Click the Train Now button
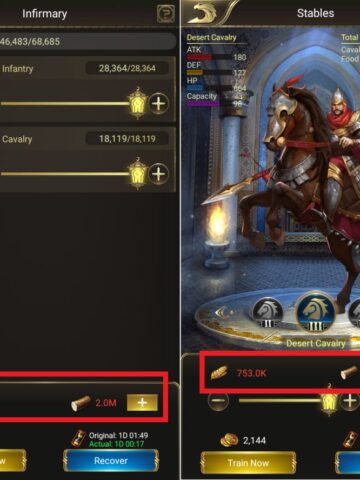 [248, 462]
